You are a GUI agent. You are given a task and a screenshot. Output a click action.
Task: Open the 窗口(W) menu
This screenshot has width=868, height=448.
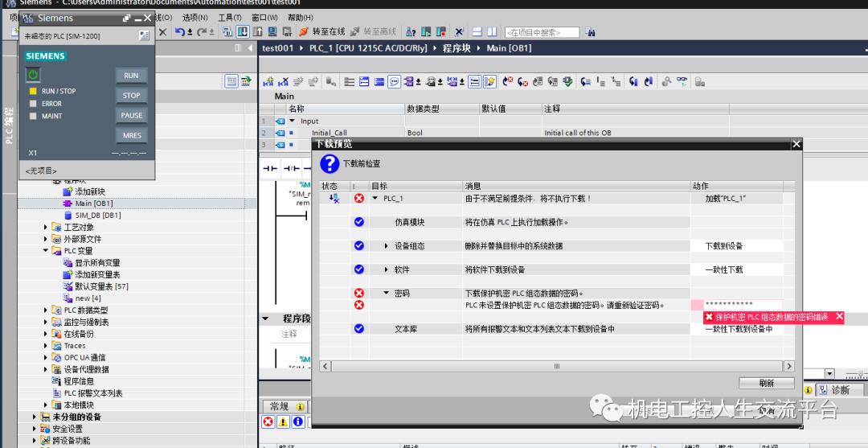pos(264,18)
